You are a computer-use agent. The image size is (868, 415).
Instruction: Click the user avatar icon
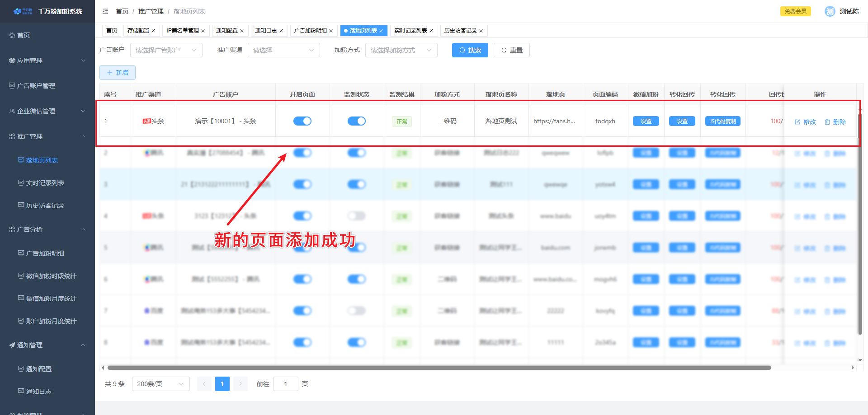click(x=830, y=11)
